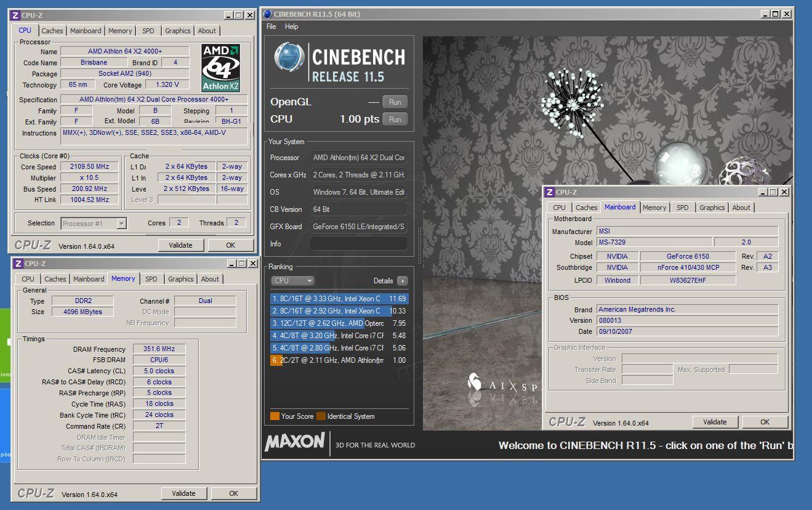
Task: Click the CPU-Z title icon in Memory window
Action: [18, 264]
